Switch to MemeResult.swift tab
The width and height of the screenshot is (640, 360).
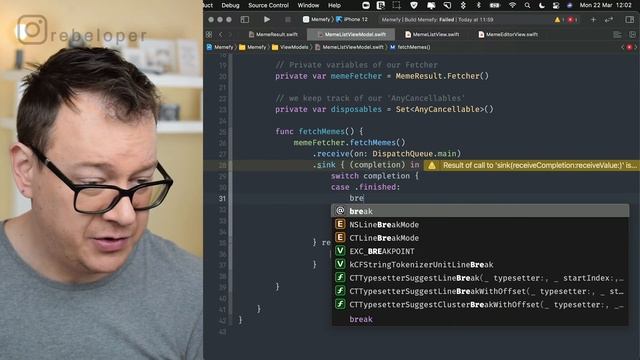273,34
